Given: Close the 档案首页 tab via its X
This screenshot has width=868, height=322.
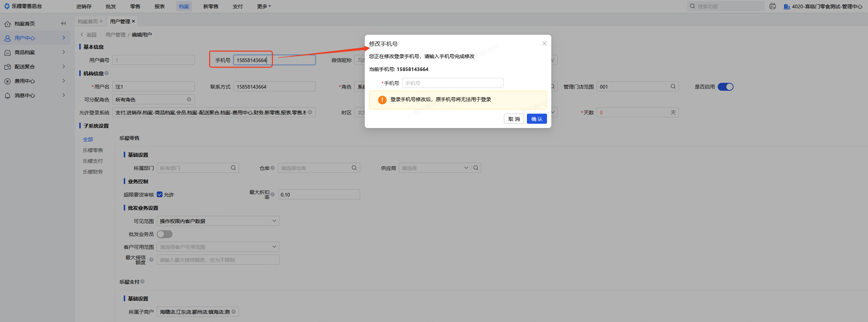Looking at the screenshot, I should tap(101, 21).
